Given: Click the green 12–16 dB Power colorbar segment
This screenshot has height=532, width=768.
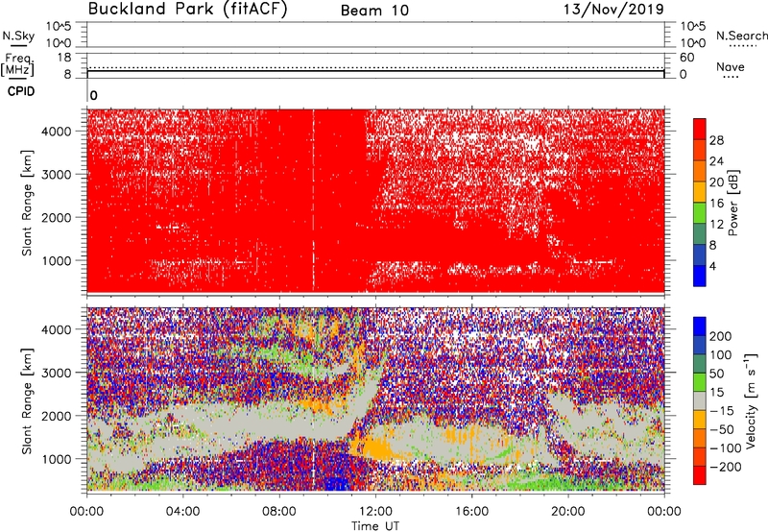Looking at the screenshot, I should pyautogui.click(x=700, y=213).
